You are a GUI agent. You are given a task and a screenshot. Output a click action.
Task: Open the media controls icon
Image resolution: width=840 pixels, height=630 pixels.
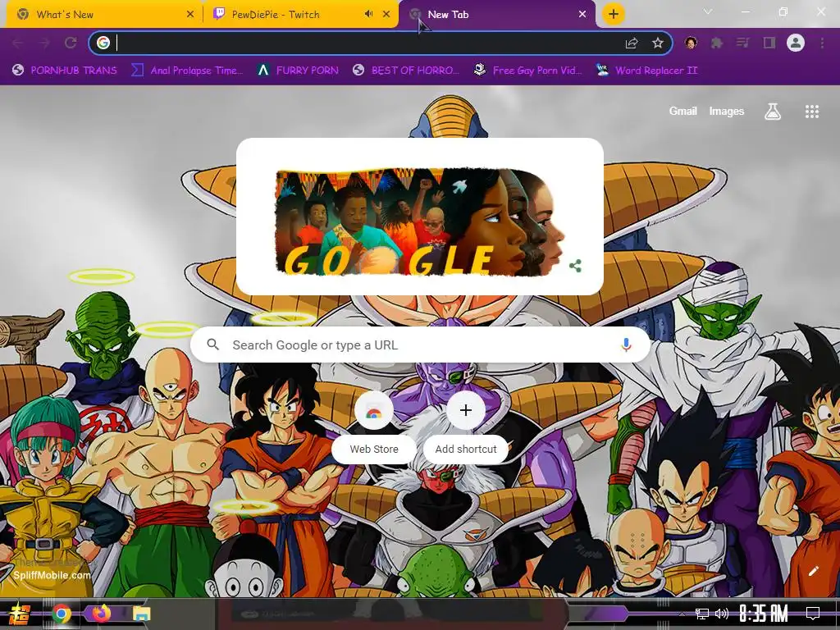pyautogui.click(x=743, y=43)
